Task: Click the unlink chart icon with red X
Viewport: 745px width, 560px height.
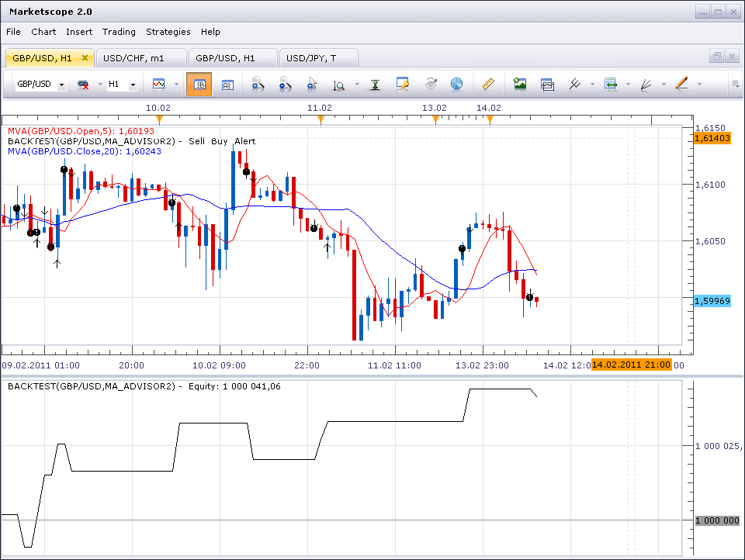Action: click(83, 85)
